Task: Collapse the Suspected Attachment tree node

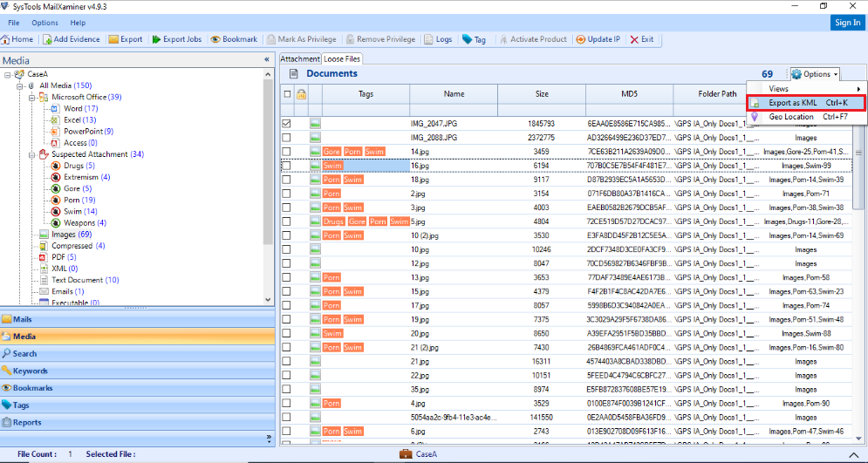Action: (x=31, y=154)
